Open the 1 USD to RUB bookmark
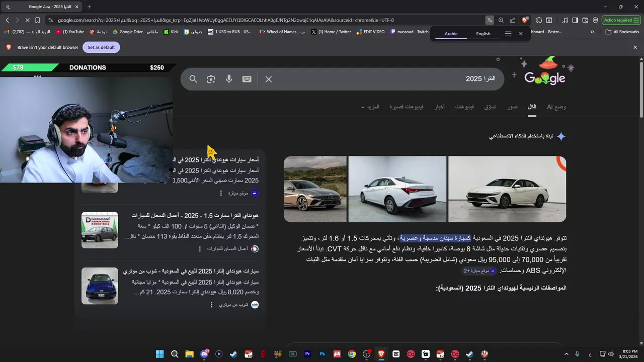Viewport: 644px width, 362px height. coord(229,32)
